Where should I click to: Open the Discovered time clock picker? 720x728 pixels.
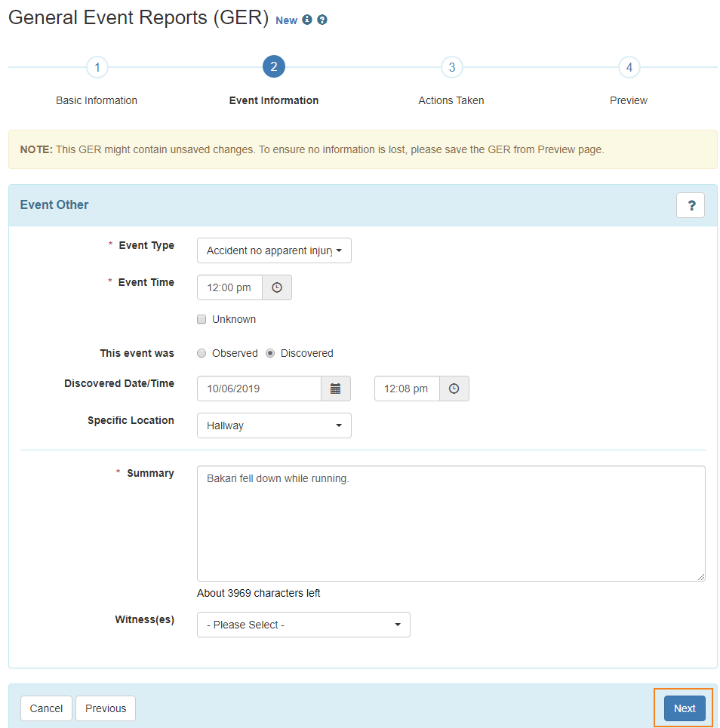click(454, 389)
